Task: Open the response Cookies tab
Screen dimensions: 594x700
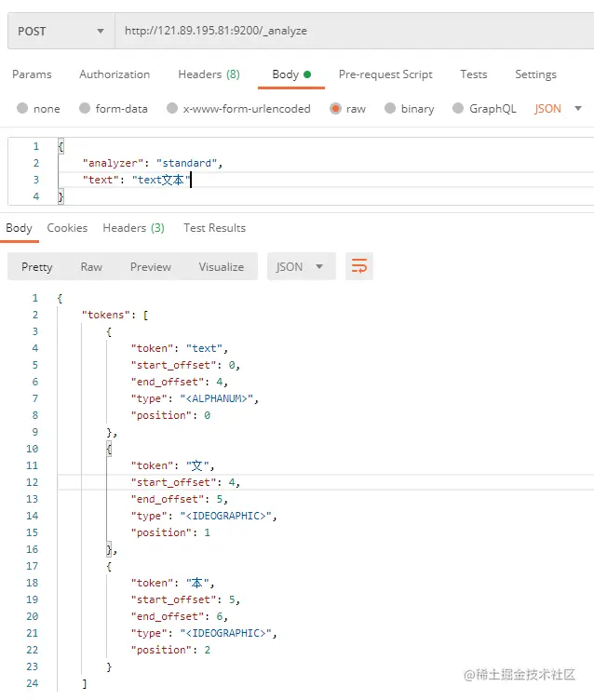Action: pyautogui.click(x=67, y=228)
